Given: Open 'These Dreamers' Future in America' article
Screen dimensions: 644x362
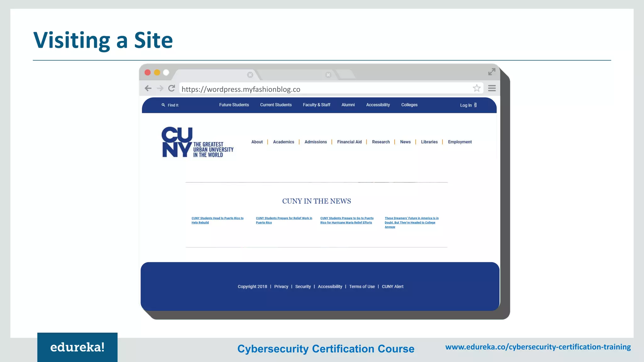Looking at the screenshot, I should point(411,222).
